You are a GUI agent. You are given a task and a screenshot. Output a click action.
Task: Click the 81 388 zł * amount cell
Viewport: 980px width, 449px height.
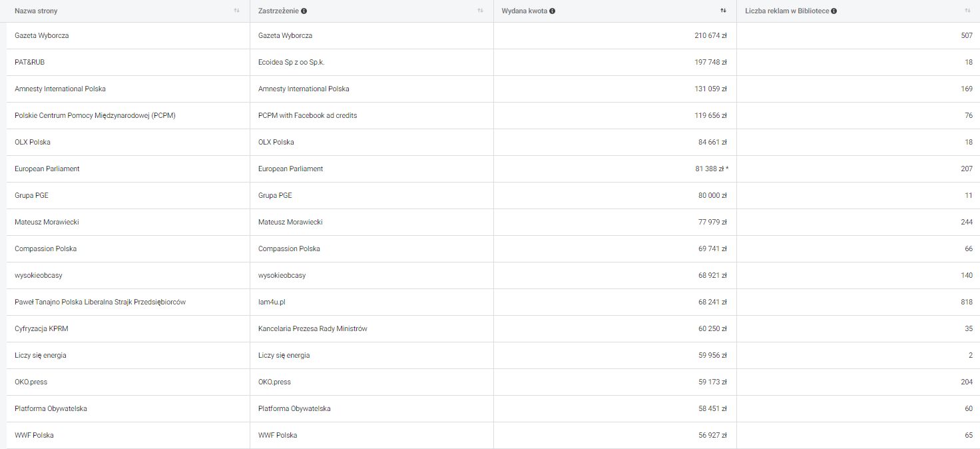[x=711, y=169]
